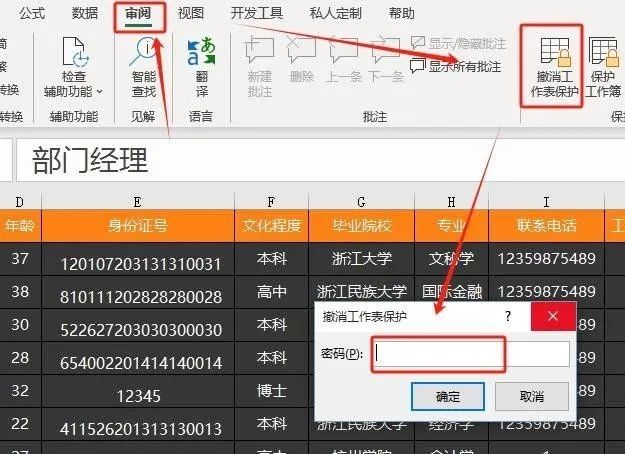
Task: Select cell 522627203030300030
Action: pyautogui.click(x=138, y=325)
